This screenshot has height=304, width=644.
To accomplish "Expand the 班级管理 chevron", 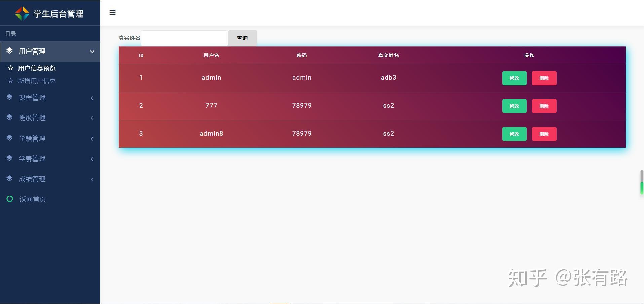I will (x=92, y=118).
